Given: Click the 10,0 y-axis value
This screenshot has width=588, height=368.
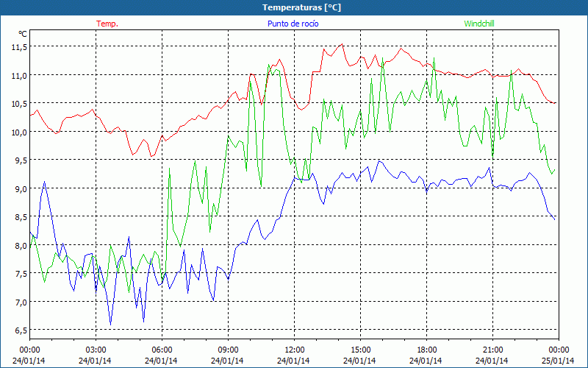Looking at the screenshot, I should (19, 132).
